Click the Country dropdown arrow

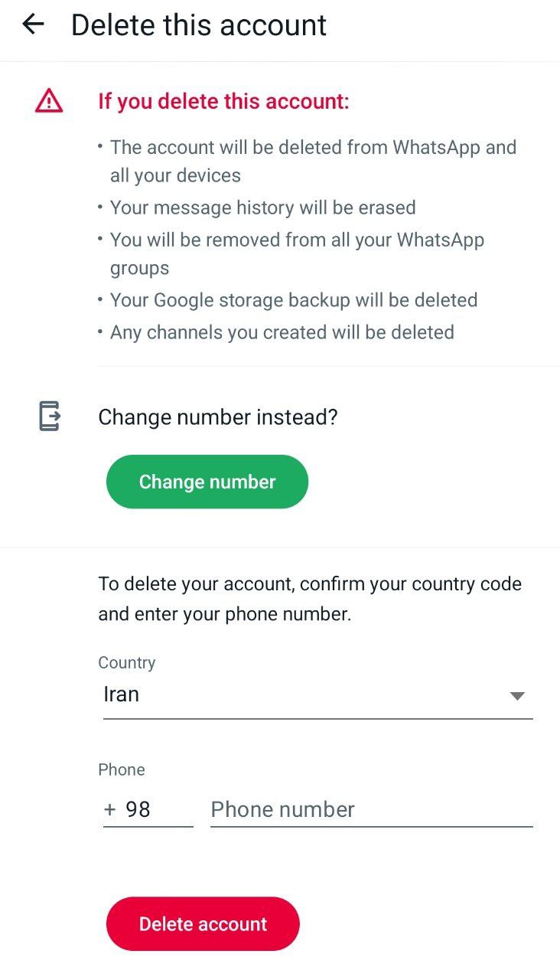click(x=517, y=696)
